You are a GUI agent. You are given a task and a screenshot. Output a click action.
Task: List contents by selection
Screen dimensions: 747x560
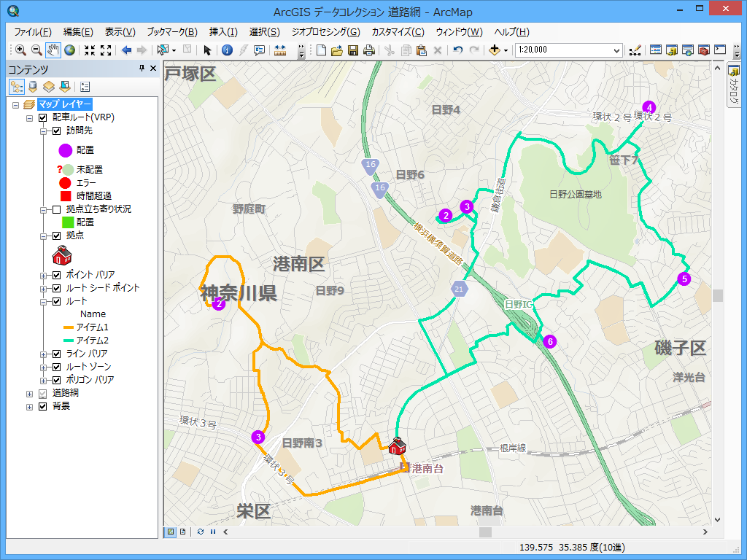65,87
